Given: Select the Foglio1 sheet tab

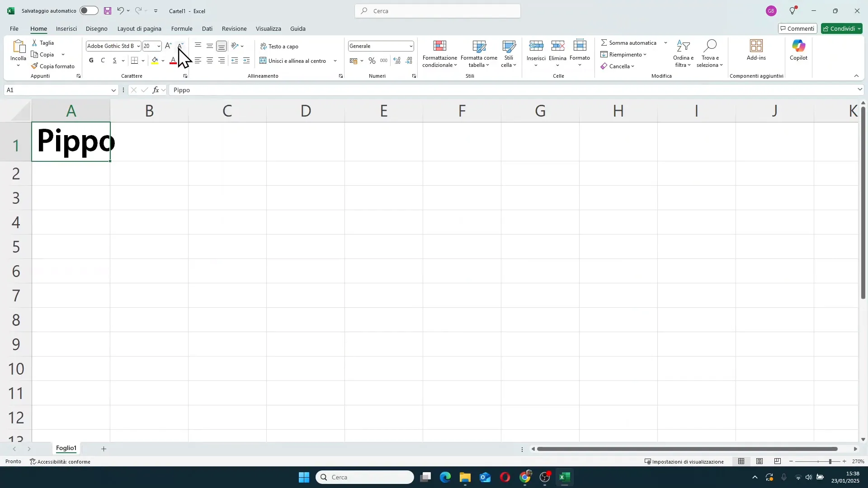Looking at the screenshot, I should pos(66,448).
